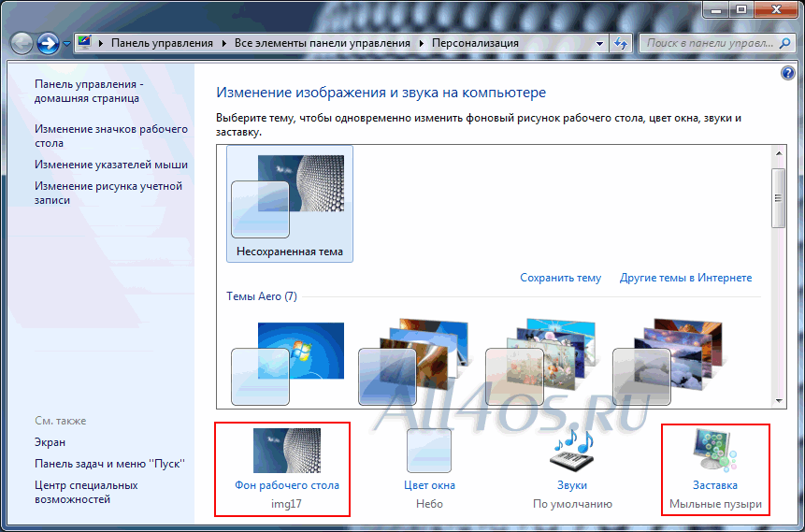This screenshot has width=805, height=532.
Task: Expand arrow before 'Персонализация' breadcrumb
Action: pyautogui.click(x=422, y=44)
